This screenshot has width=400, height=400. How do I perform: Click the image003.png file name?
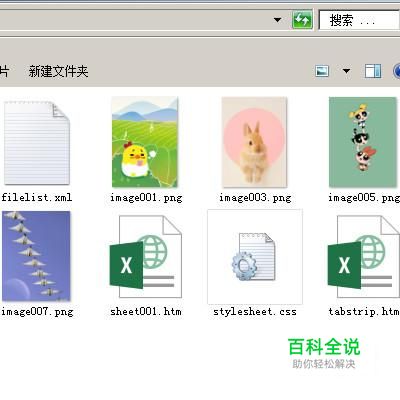255,198
